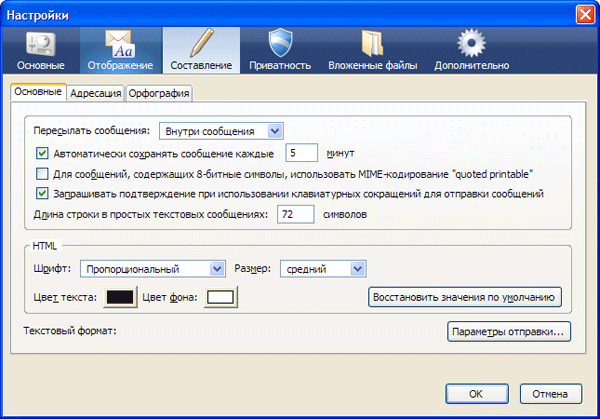Disable auto-save message every few minutes
The width and height of the screenshot is (600, 419).
click(42, 153)
